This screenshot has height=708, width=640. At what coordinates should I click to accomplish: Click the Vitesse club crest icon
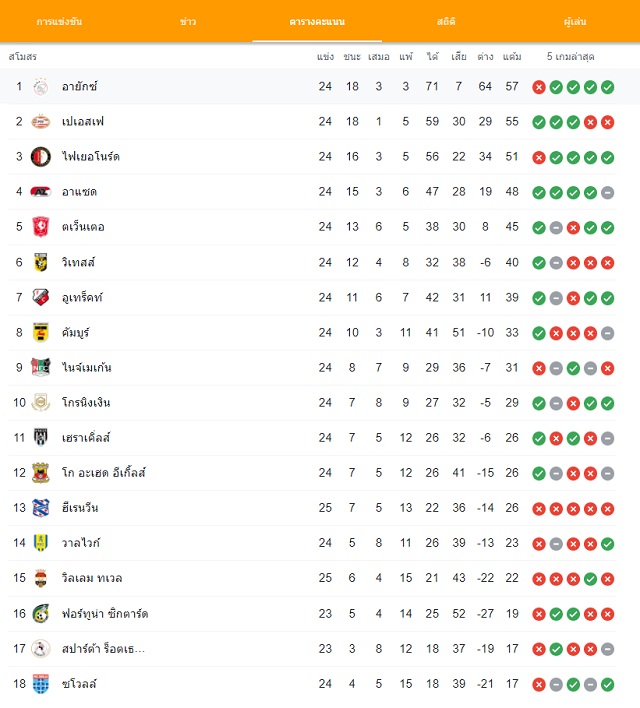click(41, 262)
